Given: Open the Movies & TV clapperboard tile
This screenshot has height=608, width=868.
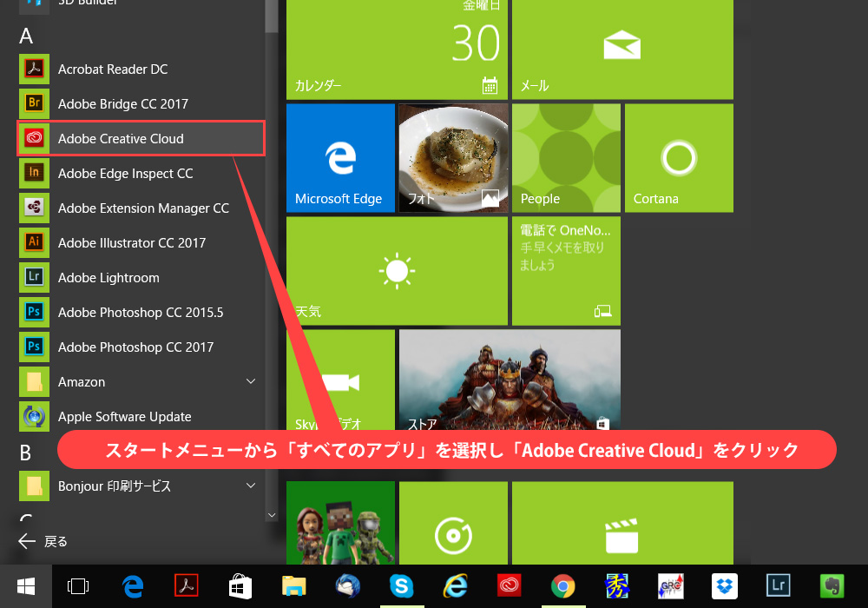Looking at the screenshot, I should click(x=622, y=523).
